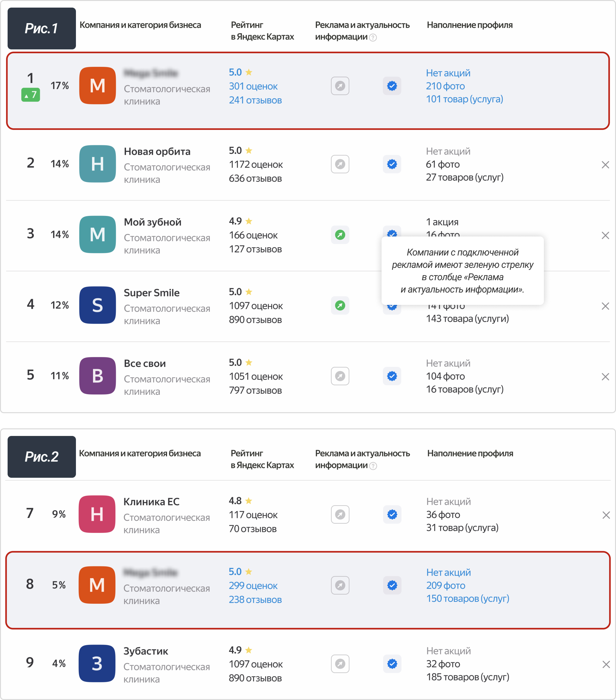Remove Новая орбита row with X

pyautogui.click(x=605, y=165)
